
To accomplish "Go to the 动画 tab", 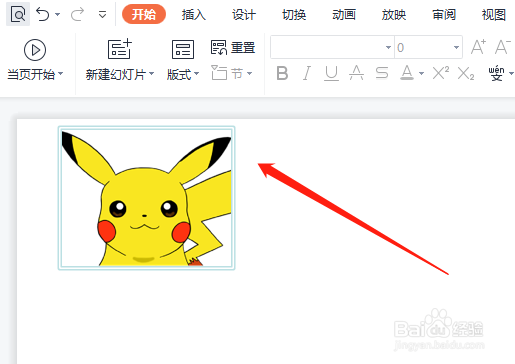I will tap(344, 15).
